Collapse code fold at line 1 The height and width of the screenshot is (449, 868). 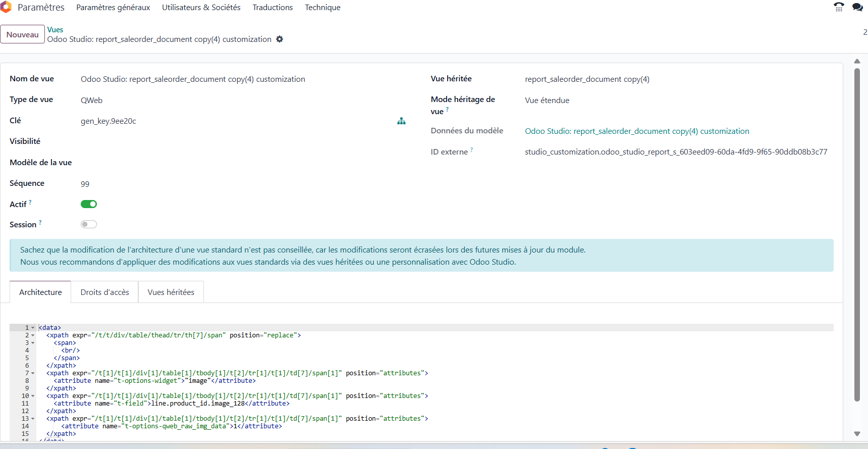click(x=33, y=328)
